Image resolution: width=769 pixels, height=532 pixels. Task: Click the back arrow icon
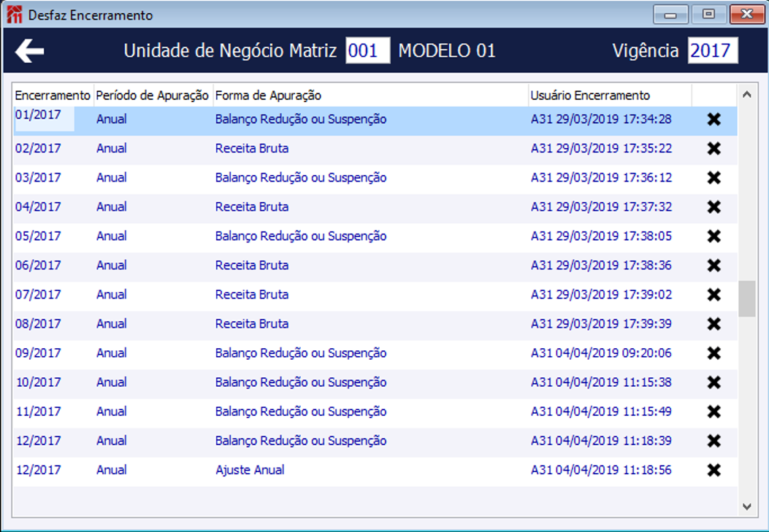click(29, 51)
